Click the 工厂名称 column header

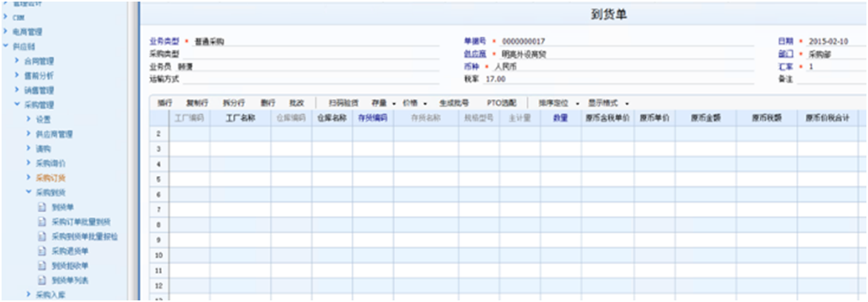(240, 118)
